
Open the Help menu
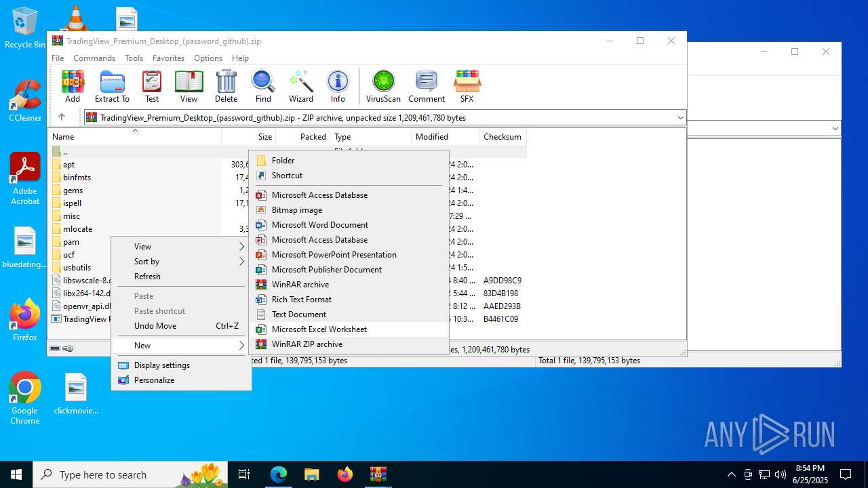[x=240, y=58]
